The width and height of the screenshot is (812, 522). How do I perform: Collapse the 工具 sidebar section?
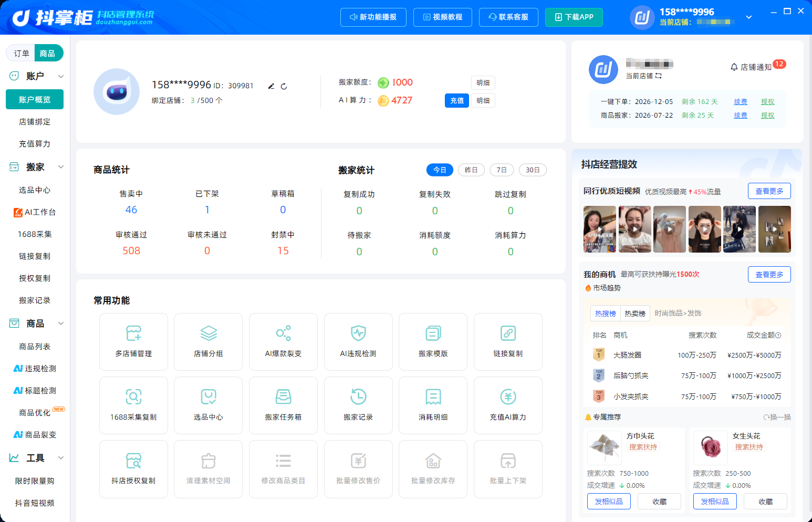[x=60, y=458]
